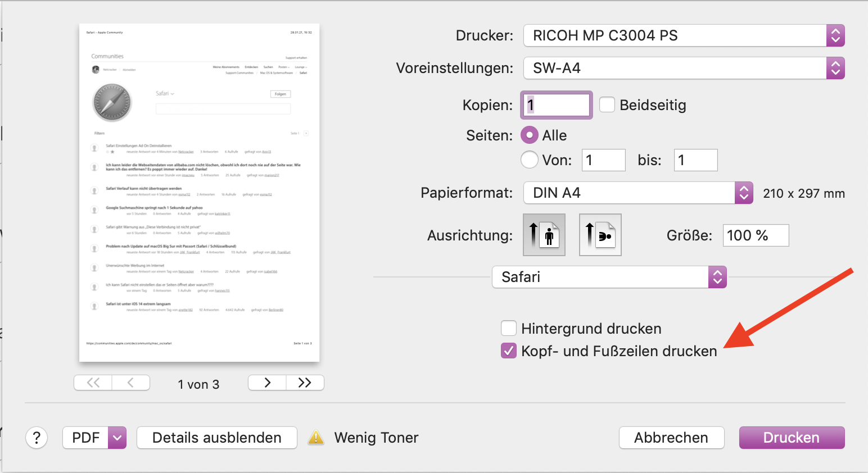Open the Voreinstellungen presets dropdown
The height and width of the screenshot is (473, 868).
684,68
